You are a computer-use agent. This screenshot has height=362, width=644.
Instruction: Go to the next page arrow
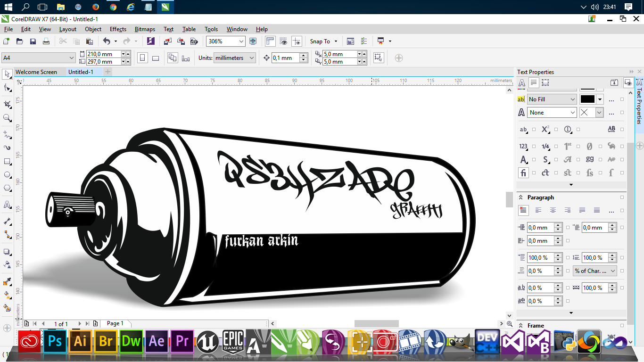80,324
